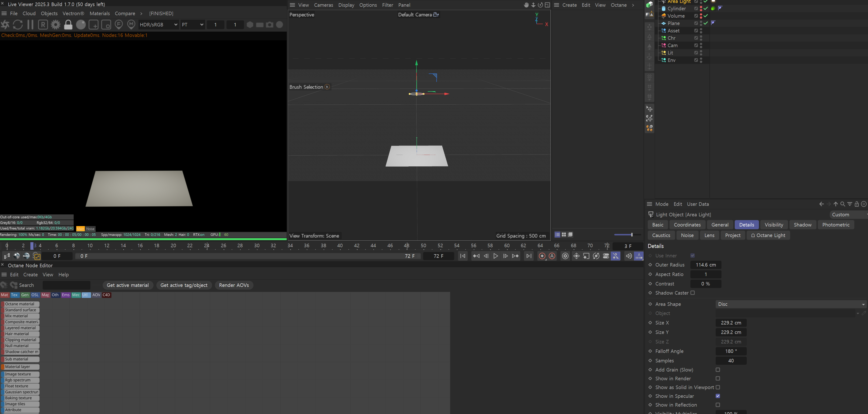Click the pick focus F icon
The width and height of the screenshot is (868, 414).
pyautogui.click(x=119, y=25)
